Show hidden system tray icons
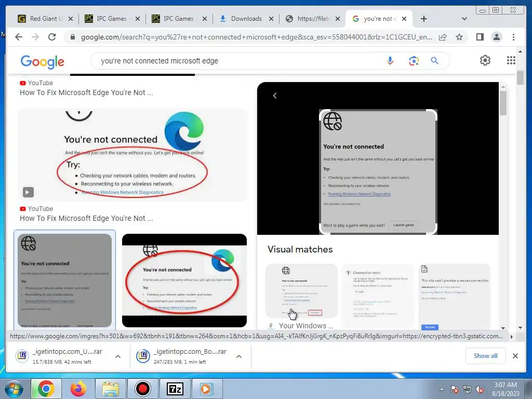Image resolution: width=532 pixels, height=399 pixels. [x=442, y=390]
